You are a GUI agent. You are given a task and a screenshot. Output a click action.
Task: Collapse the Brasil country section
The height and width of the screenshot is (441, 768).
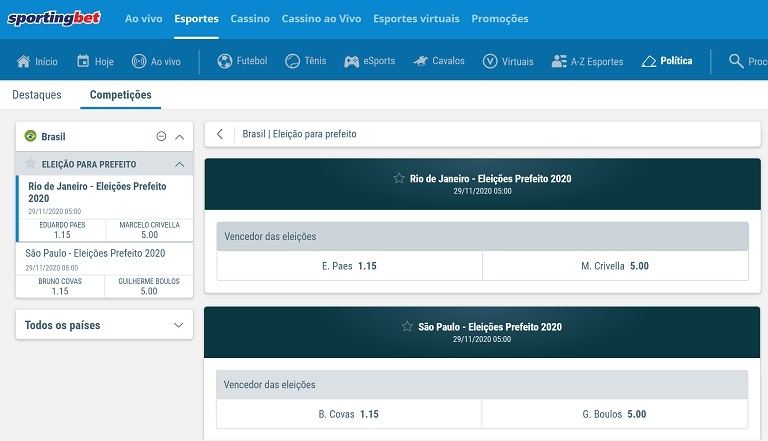(180, 137)
